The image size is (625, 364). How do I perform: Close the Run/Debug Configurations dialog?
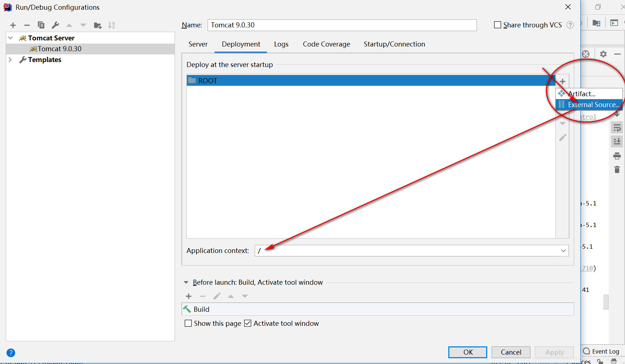[x=568, y=7]
